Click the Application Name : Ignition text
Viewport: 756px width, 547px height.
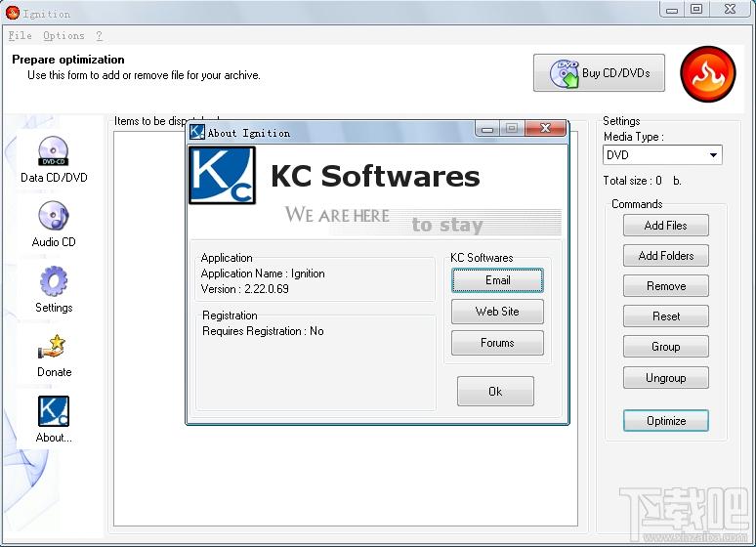tap(263, 273)
